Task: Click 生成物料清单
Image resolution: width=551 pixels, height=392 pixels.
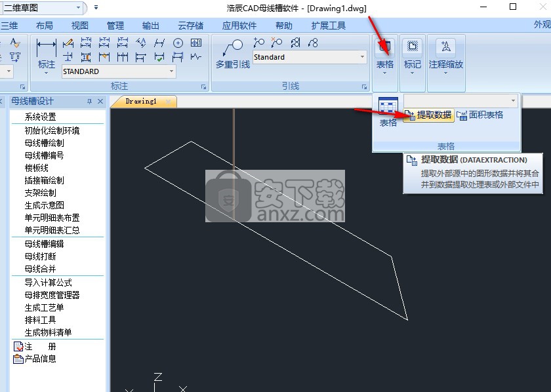Action: [x=48, y=332]
